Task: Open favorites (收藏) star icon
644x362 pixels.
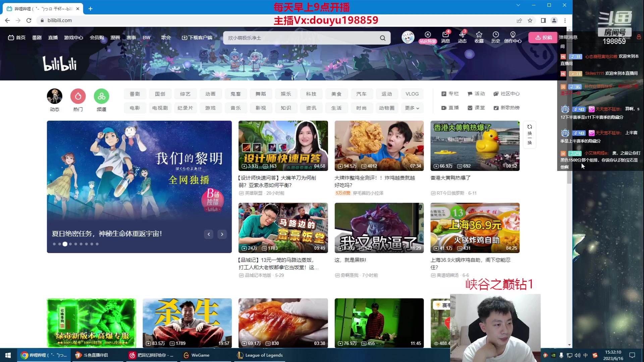Action: tap(479, 35)
